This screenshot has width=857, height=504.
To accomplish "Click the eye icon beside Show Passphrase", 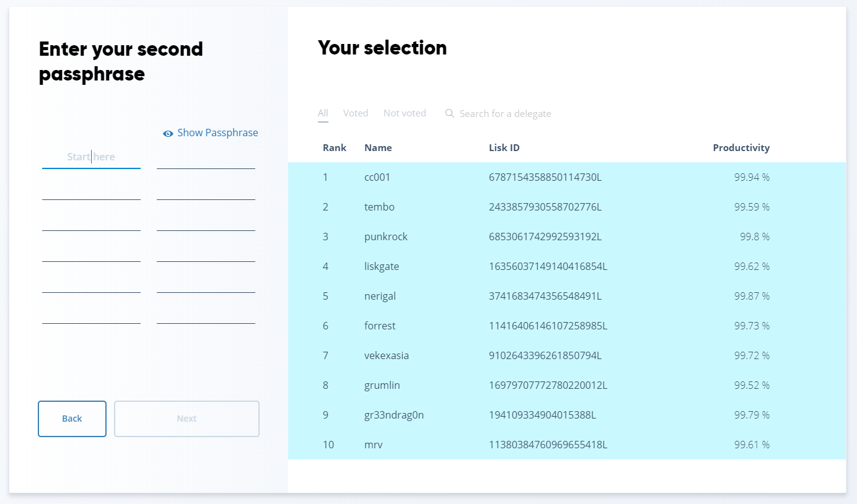I will click(168, 133).
